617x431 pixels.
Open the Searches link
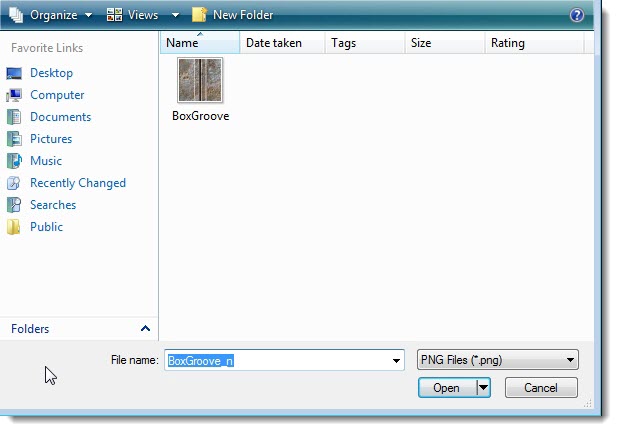click(x=53, y=205)
